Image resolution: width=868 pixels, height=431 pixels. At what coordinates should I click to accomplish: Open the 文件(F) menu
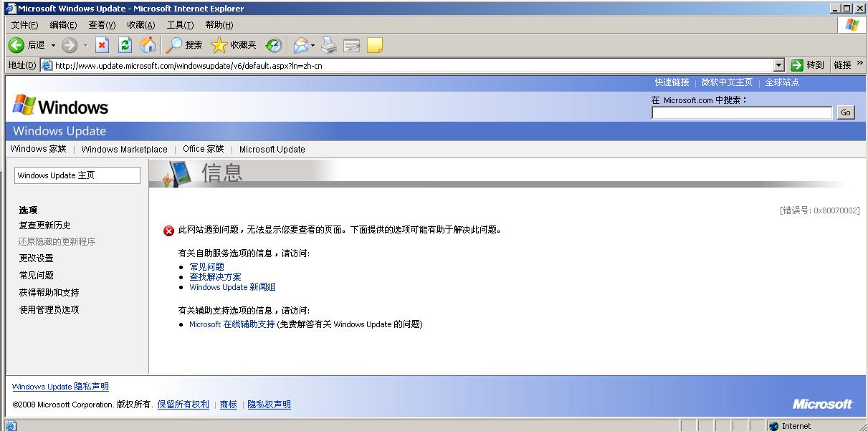[24, 25]
